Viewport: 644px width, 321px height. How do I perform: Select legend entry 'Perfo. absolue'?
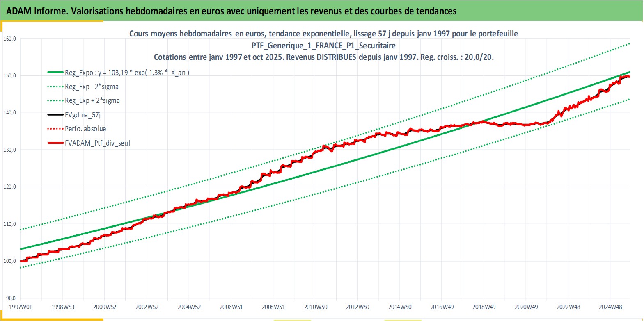tap(85, 129)
